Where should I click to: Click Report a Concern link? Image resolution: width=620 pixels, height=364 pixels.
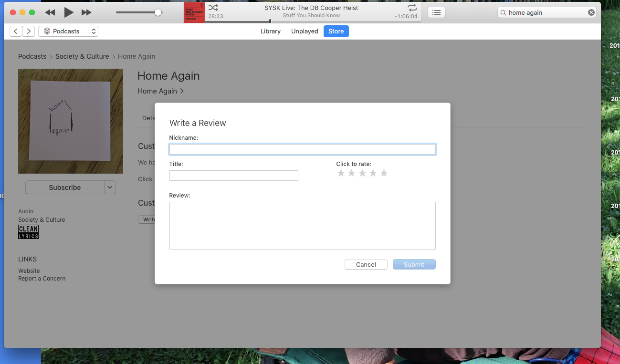click(42, 278)
